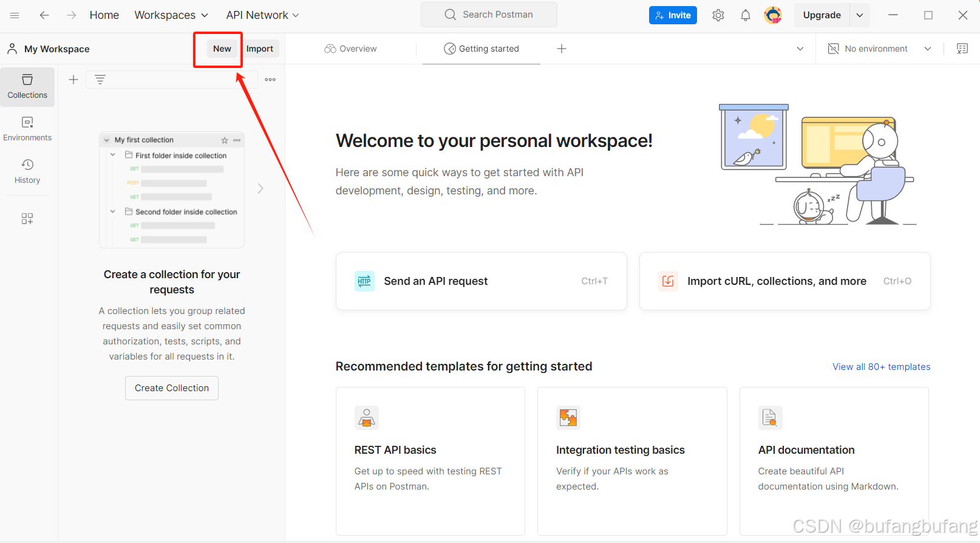The image size is (980, 543).
Task: Collapse Second folder inside collection
Action: click(x=113, y=211)
